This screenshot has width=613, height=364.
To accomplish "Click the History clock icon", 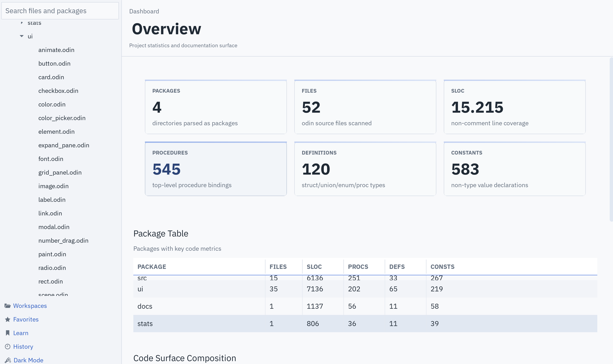I will click(x=8, y=347).
